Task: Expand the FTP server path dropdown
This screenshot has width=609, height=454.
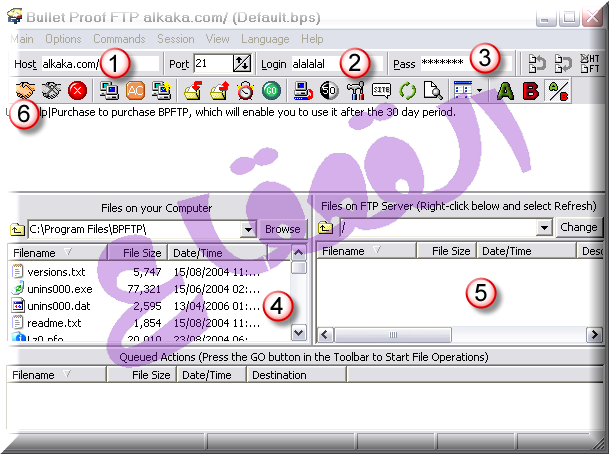Action: (x=544, y=227)
